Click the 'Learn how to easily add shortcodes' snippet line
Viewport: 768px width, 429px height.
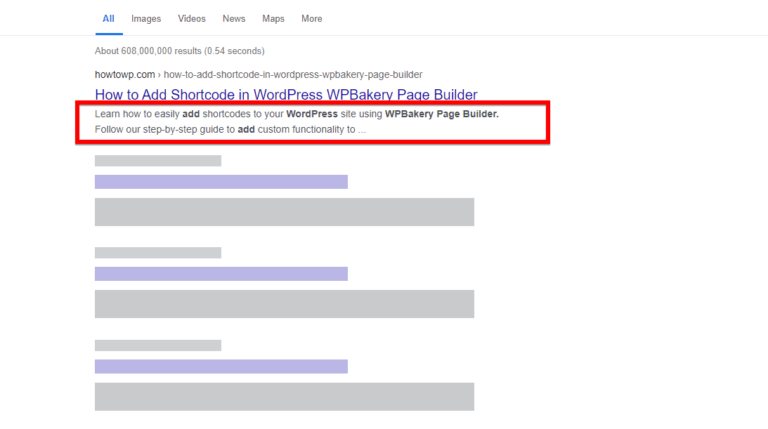click(x=296, y=114)
